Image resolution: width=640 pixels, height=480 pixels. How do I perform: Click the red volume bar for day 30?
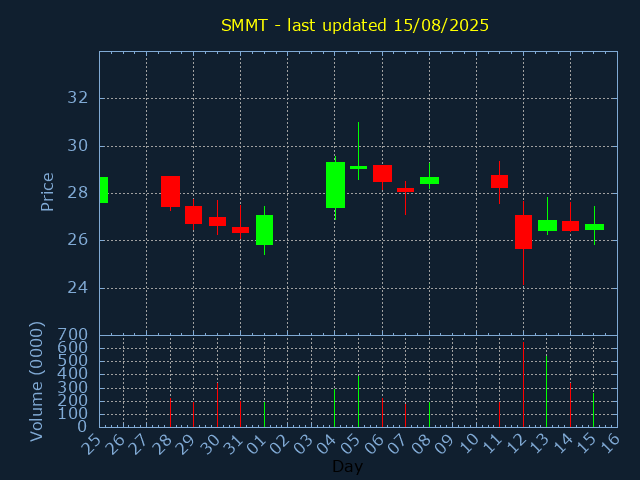coord(217,404)
